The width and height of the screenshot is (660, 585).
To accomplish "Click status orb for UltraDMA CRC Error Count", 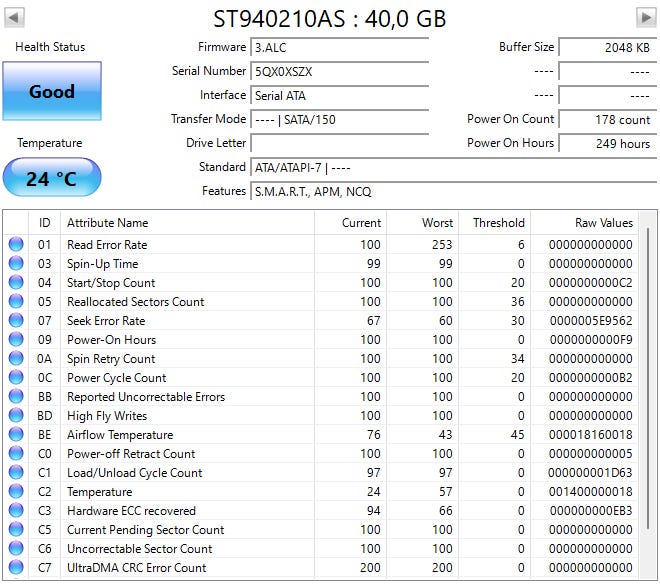I will [16, 567].
